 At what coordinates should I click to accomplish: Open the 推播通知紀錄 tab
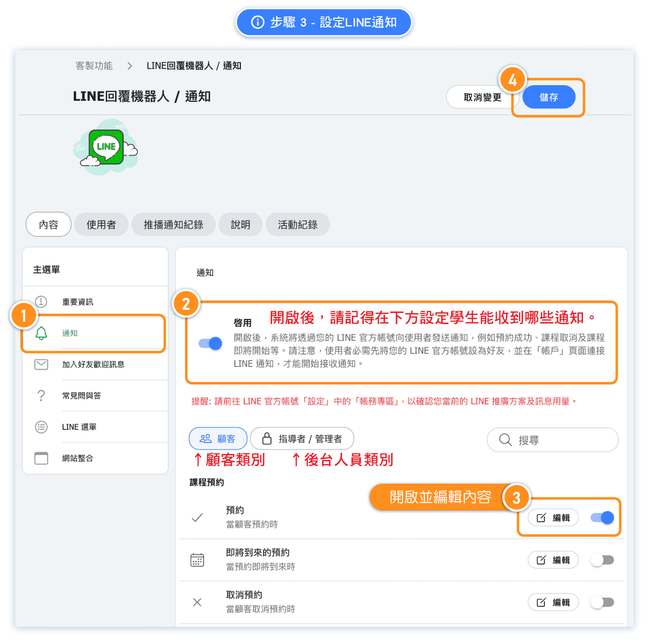click(173, 225)
